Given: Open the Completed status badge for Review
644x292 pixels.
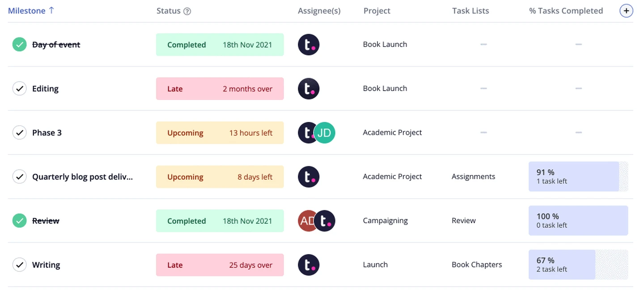Looking at the screenshot, I should point(220,221).
